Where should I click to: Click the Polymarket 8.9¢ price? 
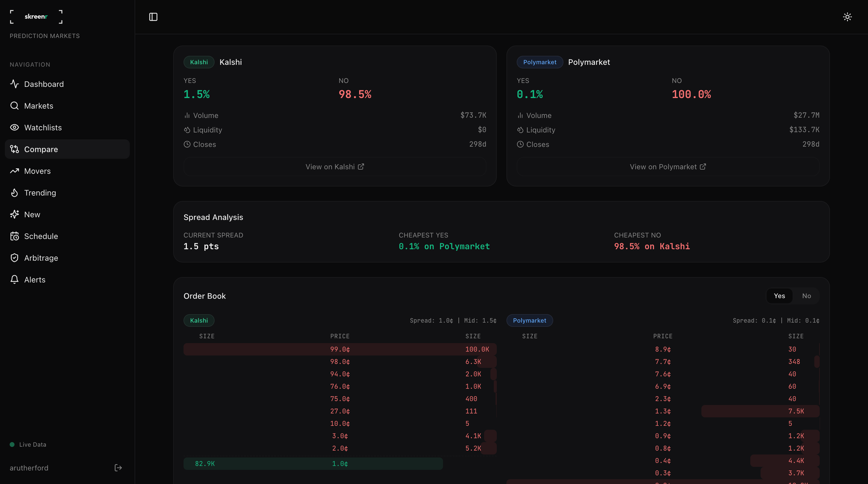pyautogui.click(x=663, y=349)
